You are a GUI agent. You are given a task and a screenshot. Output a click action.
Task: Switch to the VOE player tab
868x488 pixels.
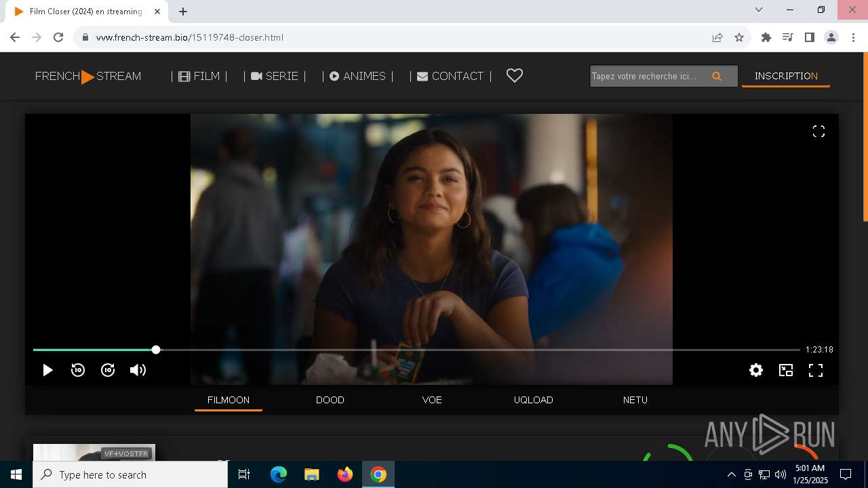432,400
